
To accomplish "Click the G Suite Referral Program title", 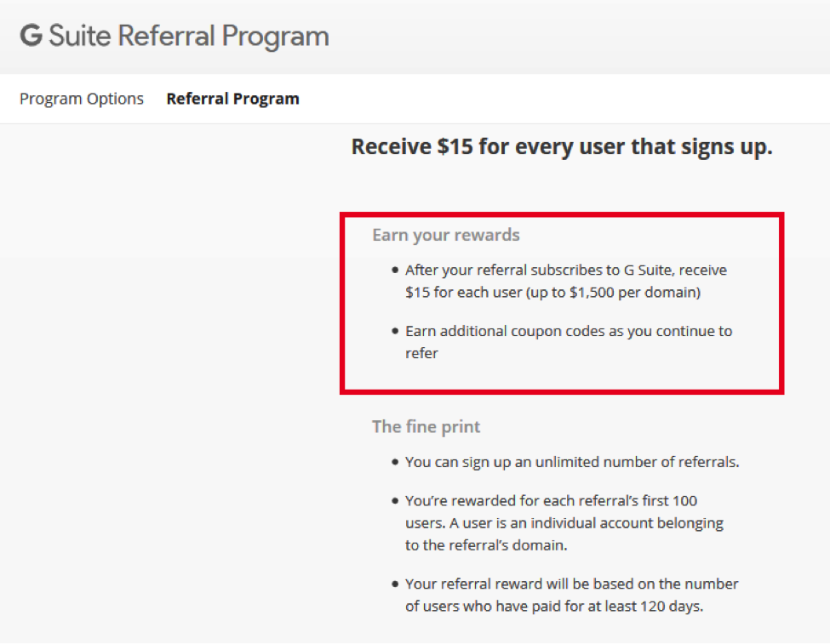I will tap(175, 36).
